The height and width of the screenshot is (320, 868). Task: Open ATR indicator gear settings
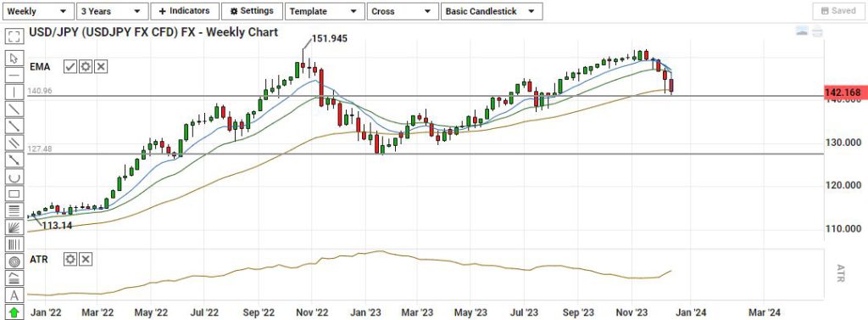tap(70, 259)
